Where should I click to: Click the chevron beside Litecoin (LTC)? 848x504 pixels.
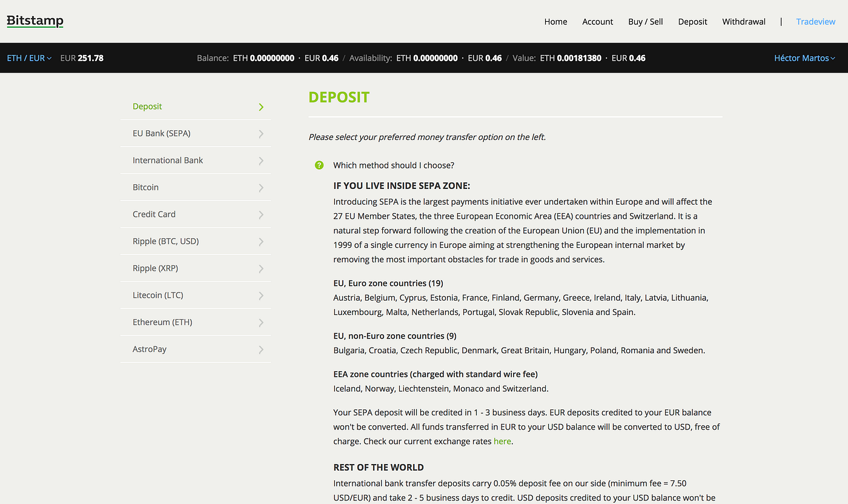tap(261, 296)
